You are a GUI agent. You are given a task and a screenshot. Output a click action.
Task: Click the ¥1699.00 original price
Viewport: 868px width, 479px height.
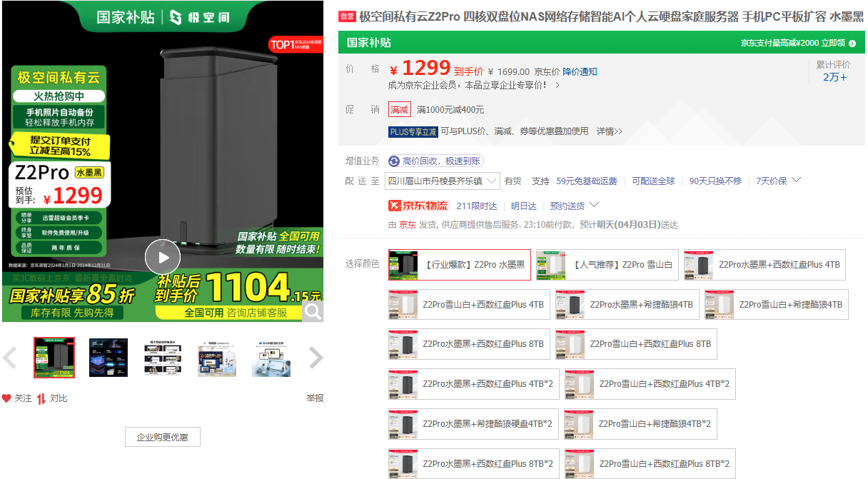pos(509,71)
